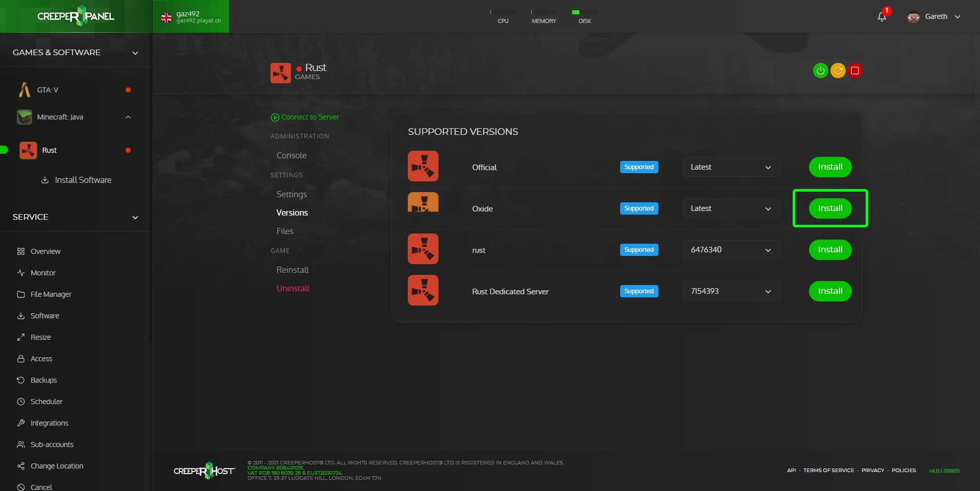Click the File Manager folder icon
The width and height of the screenshot is (980, 491).
tap(21, 294)
